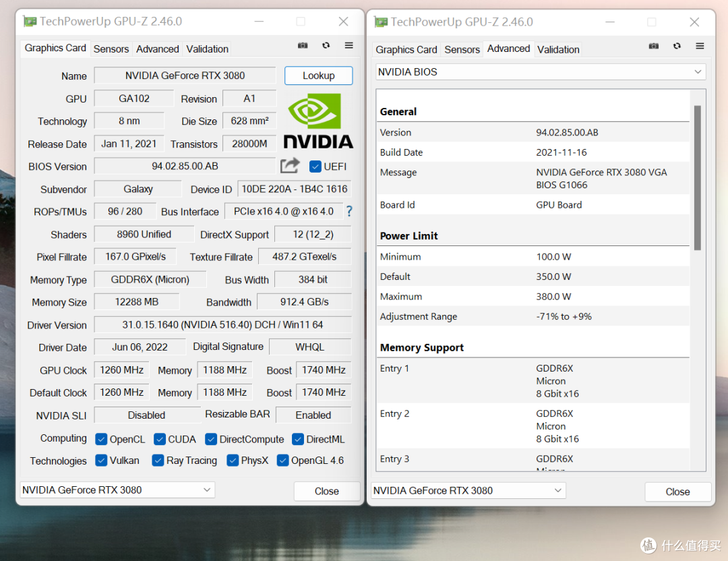Image resolution: width=728 pixels, height=561 pixels.
Task: Click Minimum power limit value 100.0 W
Action: pos(553,256)
